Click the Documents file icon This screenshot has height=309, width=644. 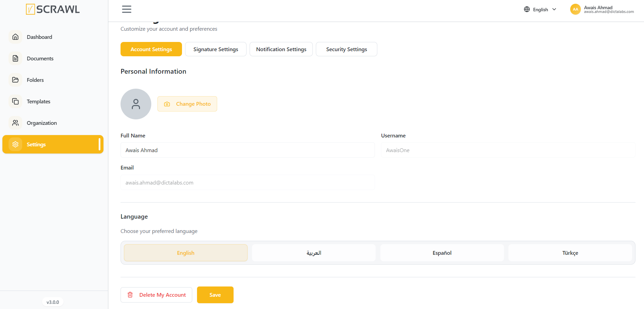(x=15, y=58)
